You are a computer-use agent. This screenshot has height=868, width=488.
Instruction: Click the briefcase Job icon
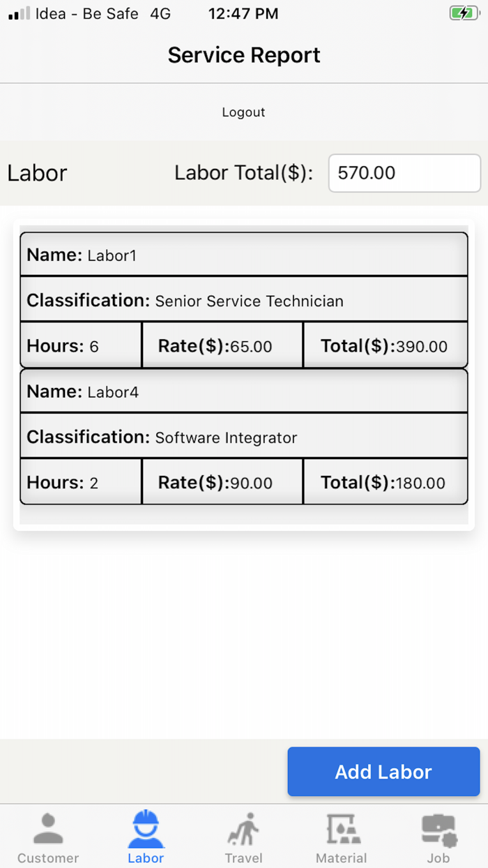click(439, 827)
